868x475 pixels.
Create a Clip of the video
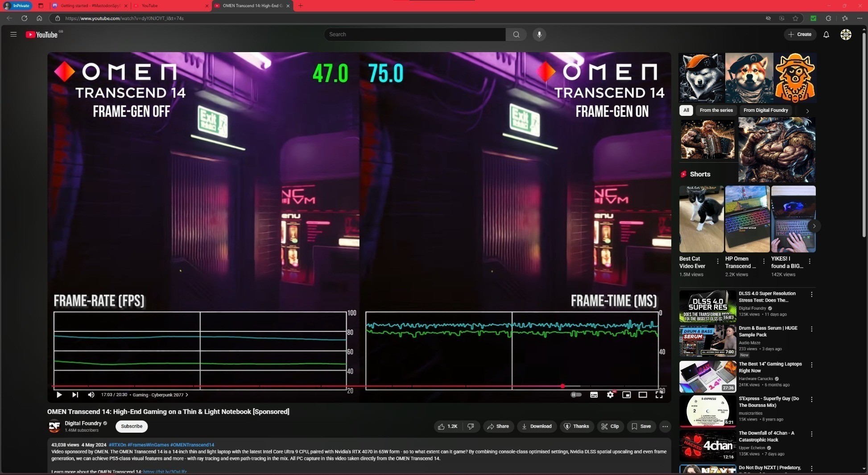[610, 426]
